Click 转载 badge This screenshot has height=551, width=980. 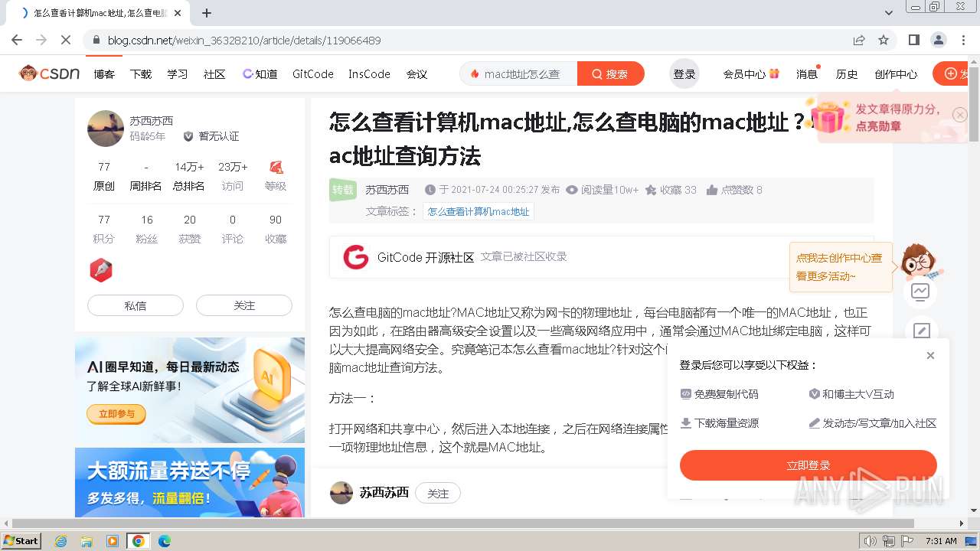(343, 190)
